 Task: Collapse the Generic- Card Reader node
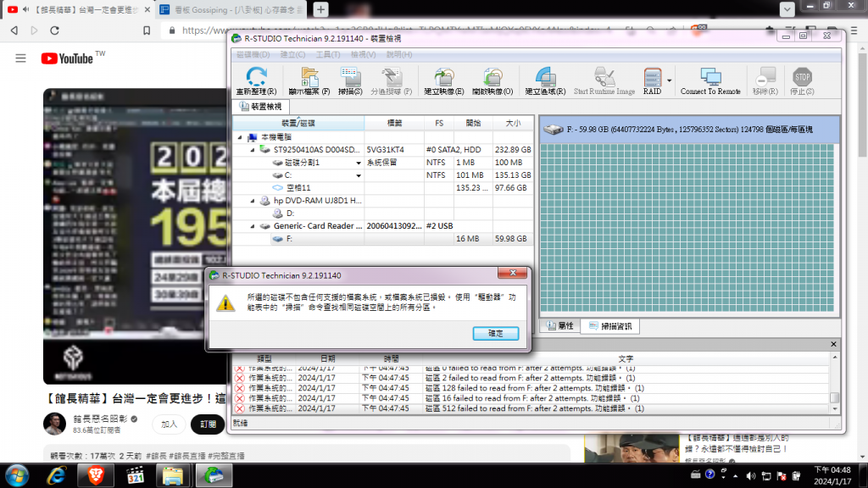pyautogui.click(x=253, y=226)
